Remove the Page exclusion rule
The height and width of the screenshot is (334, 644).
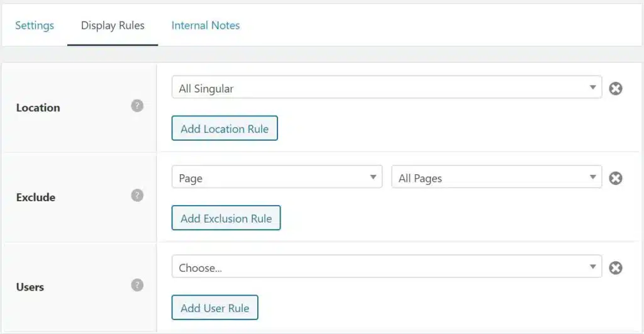point(615,178)
